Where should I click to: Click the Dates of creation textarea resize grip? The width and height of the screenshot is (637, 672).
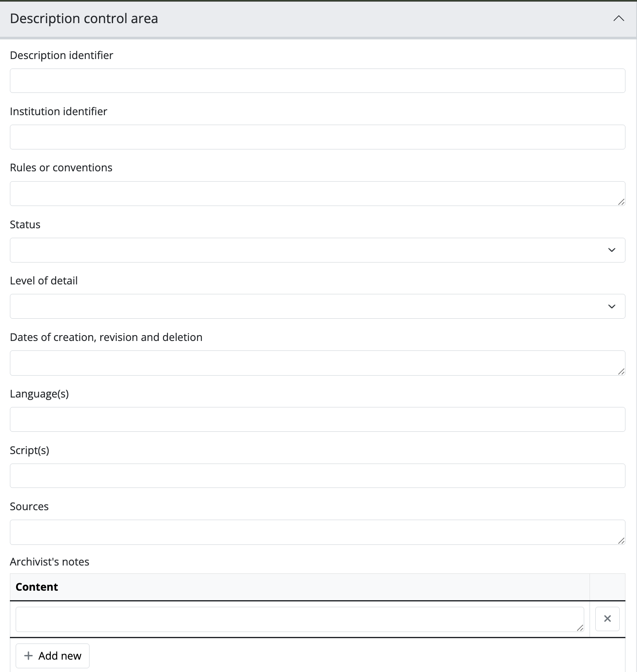pos(621,371)
